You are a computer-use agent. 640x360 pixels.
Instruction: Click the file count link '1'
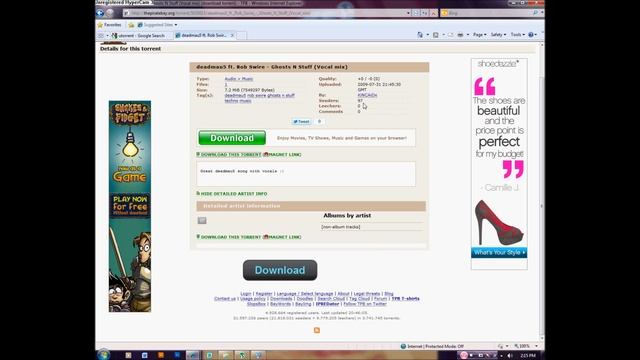tap(226, 84)
